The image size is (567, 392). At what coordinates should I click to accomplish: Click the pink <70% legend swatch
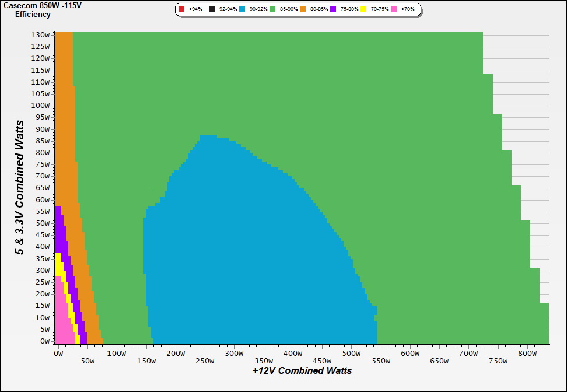pyautogui.click(x=394, y=9)
